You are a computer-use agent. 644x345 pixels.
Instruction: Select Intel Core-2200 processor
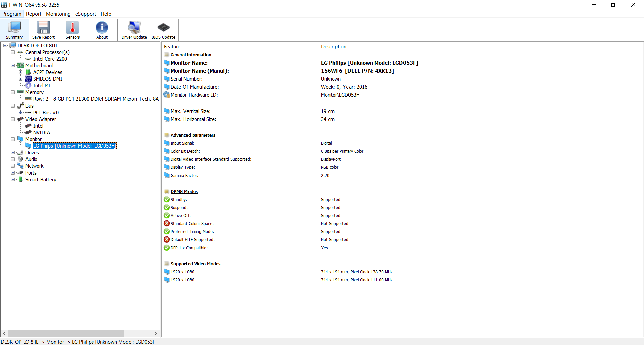(50, 59)
